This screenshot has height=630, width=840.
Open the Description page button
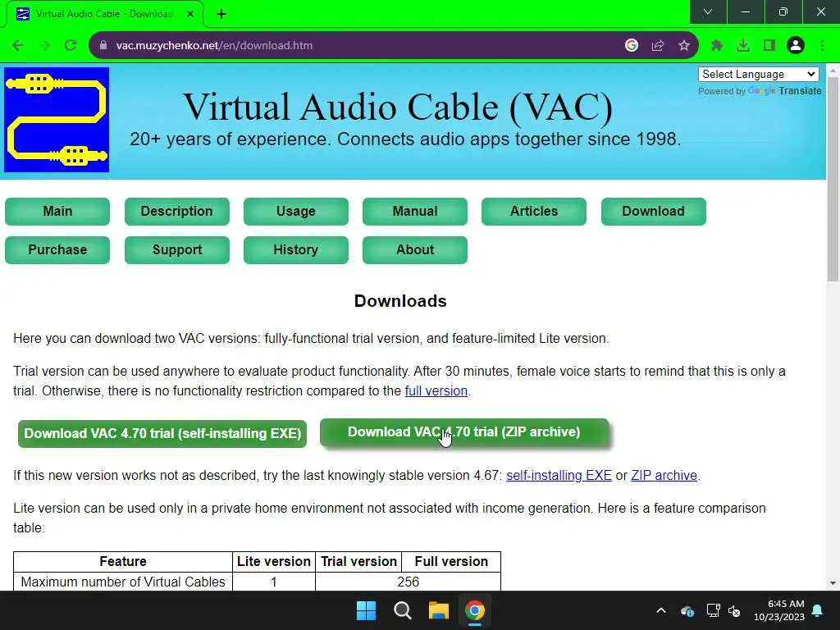point(177,211)
